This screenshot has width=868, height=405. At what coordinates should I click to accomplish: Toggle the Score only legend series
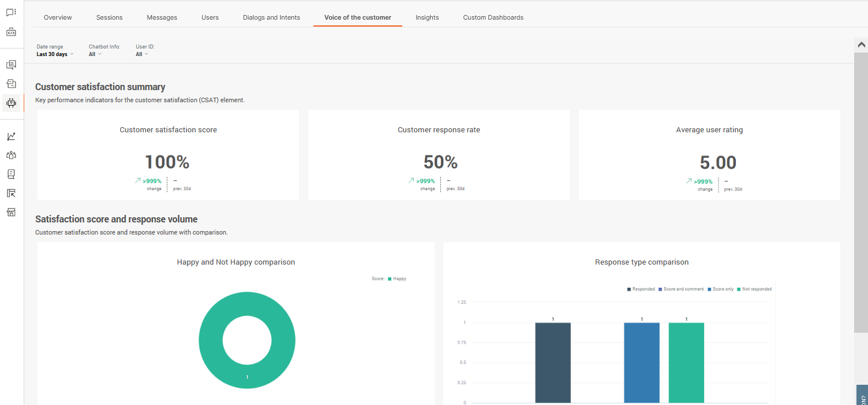(723, 289)
